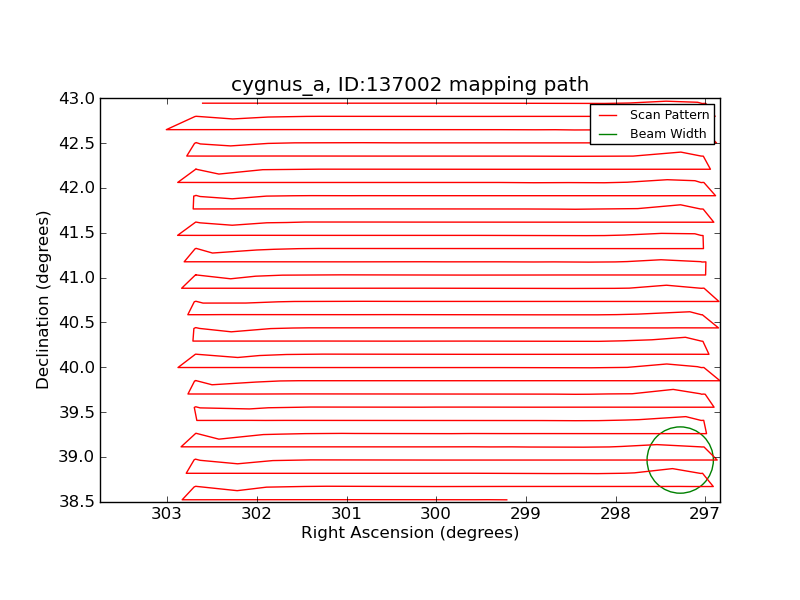Image resolution: width=800 pixels, height=600 pixels.
Task: Click the x-axis tick label 299
Action: click(x=526, y=513)
